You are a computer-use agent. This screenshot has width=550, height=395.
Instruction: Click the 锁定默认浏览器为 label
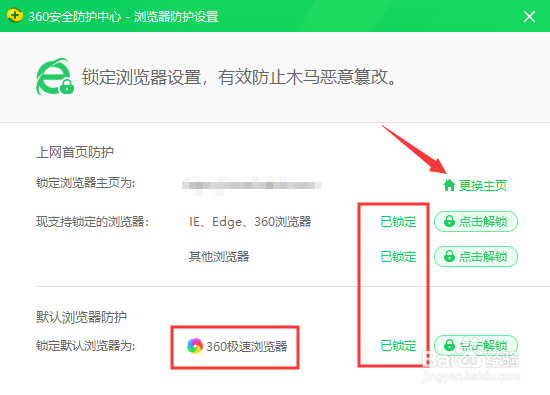pyautogui.click(x=86, y=346)
